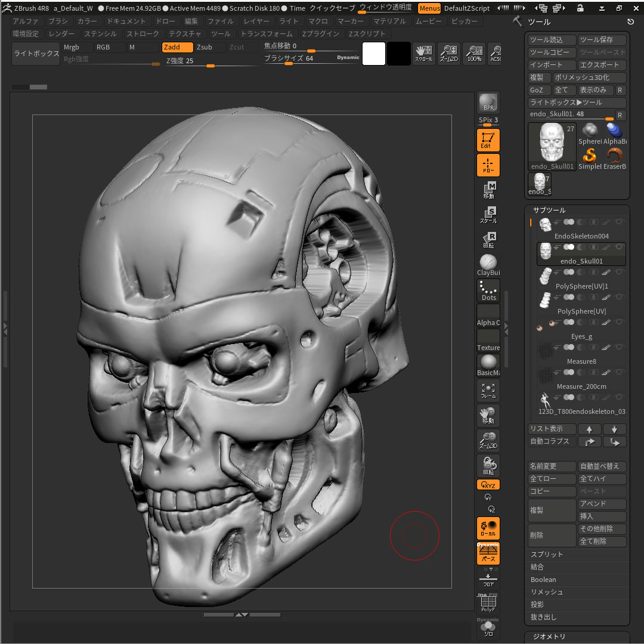Collapse the サブツール (Subtool) section header
The image size is (644, 644).
click(x=549, y=210)
